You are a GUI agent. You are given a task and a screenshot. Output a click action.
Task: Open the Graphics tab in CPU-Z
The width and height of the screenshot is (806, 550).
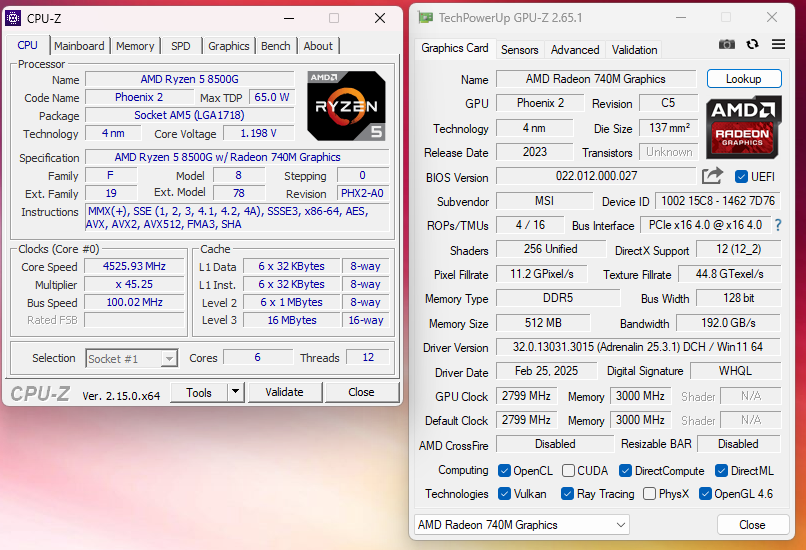229,46
